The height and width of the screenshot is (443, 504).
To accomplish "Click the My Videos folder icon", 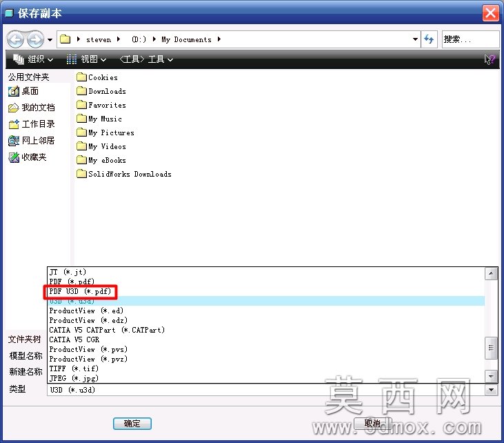I will pos(81,146).
